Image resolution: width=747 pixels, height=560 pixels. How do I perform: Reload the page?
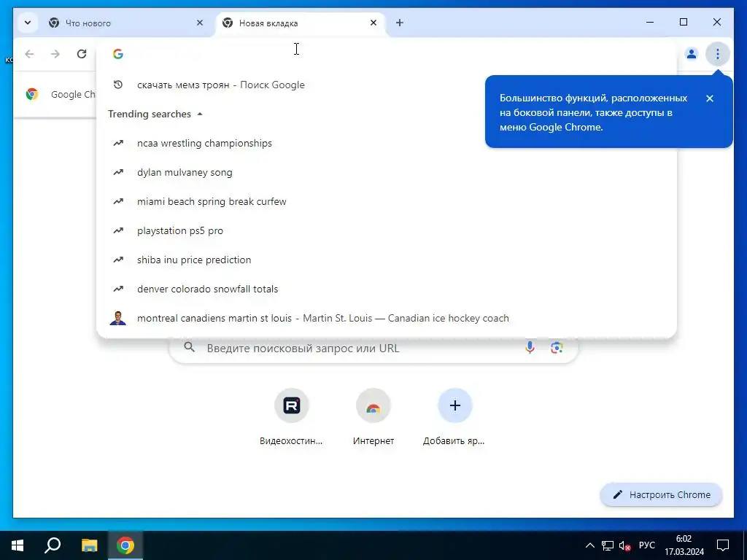coord(82,54)
